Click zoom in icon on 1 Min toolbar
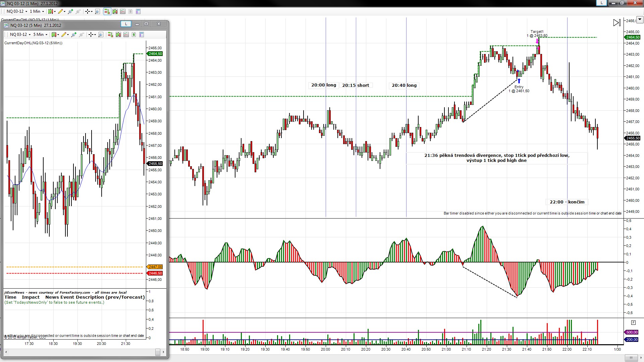The height and width of the screenshot is (362, 644). point(70,11)
